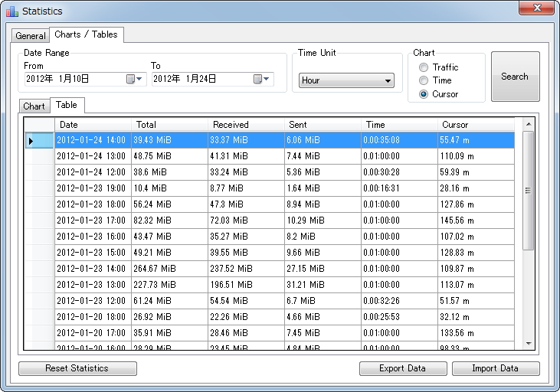The height and width of the screenshot is (392, 560).
Task: Select the Time chart radio button
Action: (424, 80)
